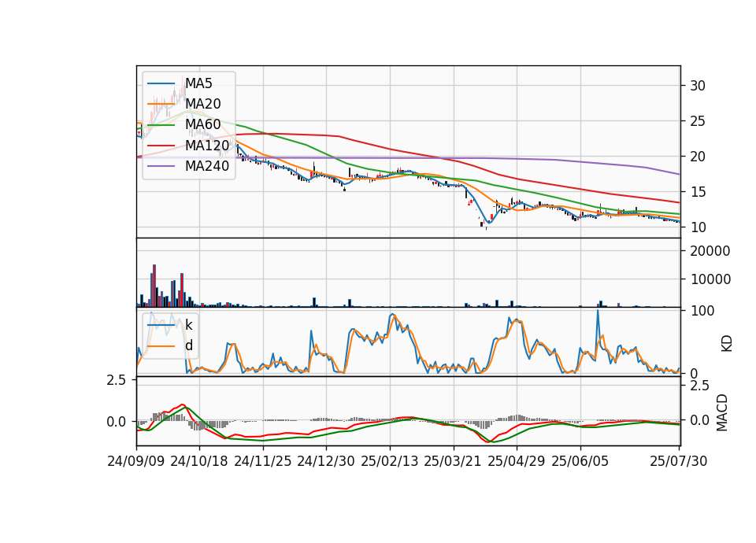The image size is (756, 543).
Task: Click the MA60 legend label
Action: [203, 125]
